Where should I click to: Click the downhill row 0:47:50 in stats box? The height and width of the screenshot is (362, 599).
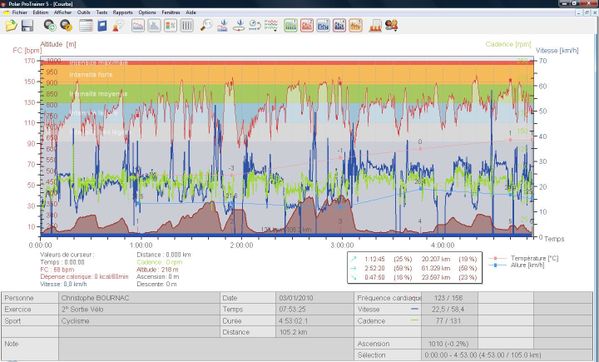(414, 278)
